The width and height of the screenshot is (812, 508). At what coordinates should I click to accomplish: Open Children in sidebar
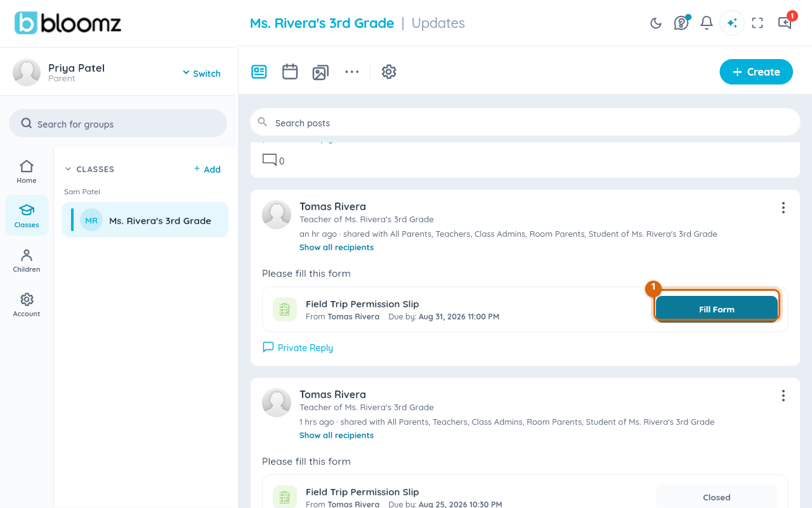[27, 261]
